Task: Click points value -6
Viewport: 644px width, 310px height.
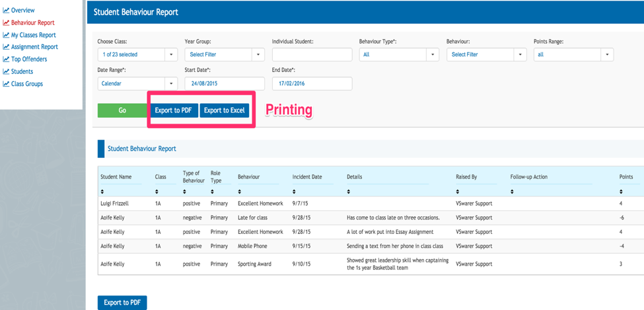Action: pyautogui.click(x=622, y=217)
